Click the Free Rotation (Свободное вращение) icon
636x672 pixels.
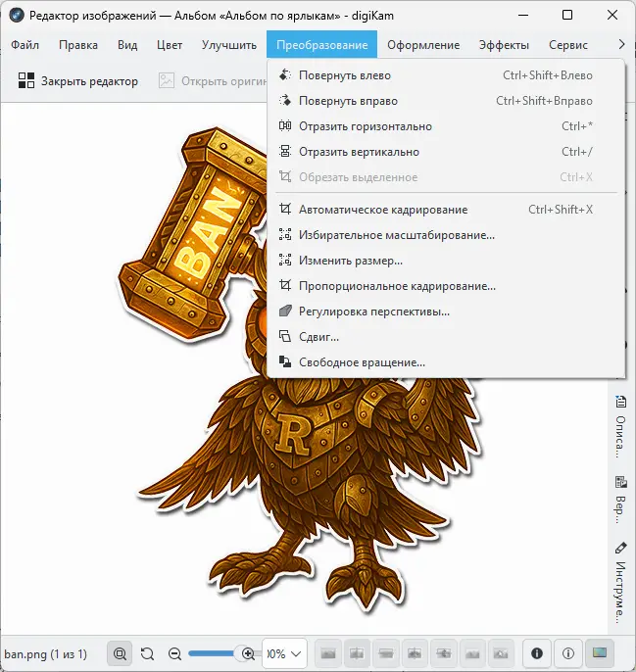[x=285, y=361]
